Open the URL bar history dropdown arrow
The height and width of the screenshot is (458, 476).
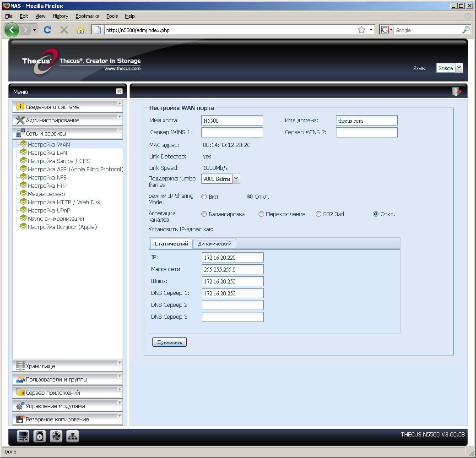coord(371,30)
